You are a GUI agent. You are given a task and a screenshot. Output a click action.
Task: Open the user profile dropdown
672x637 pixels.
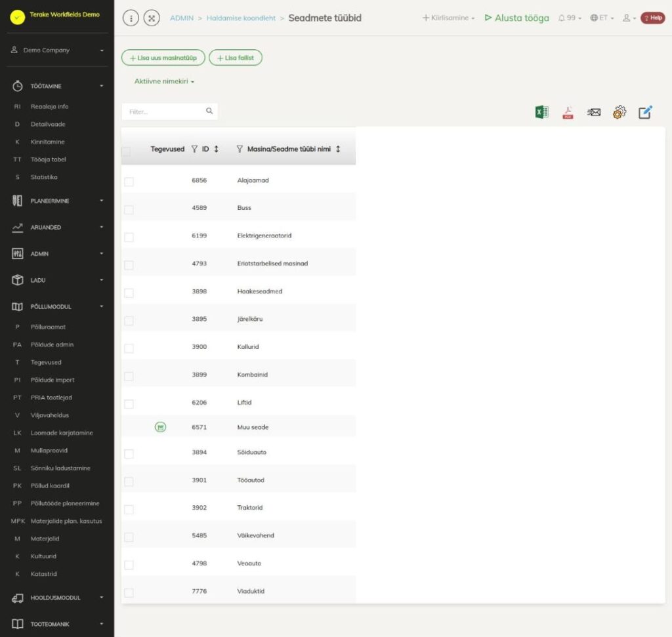629,18
